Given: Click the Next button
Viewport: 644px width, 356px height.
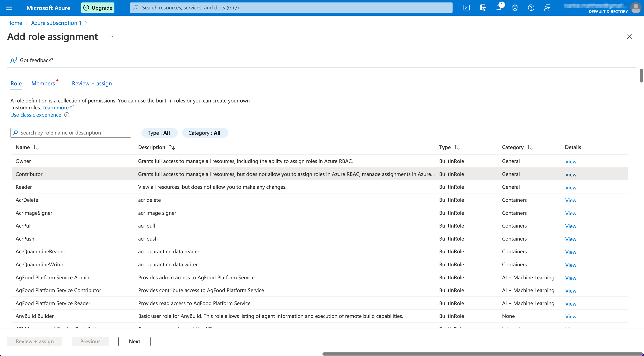Looking at the screenshot, I should point(135,341).
